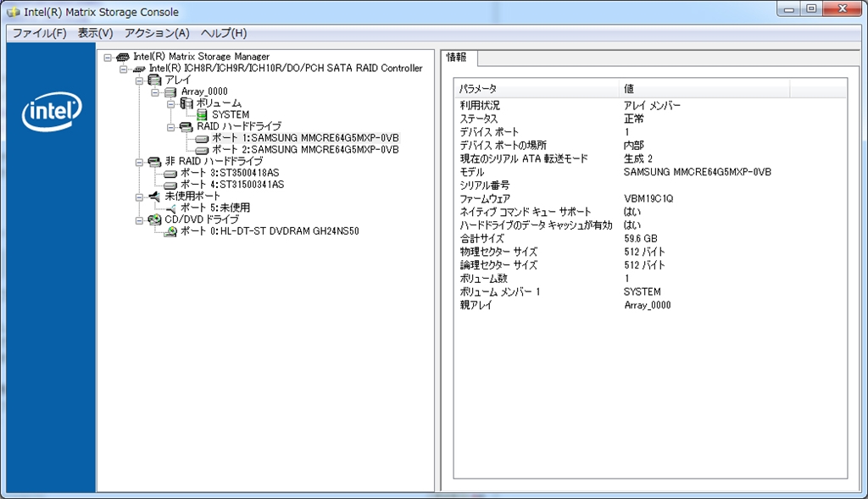Click parent array value Array_0000
This screenshot has width=868, height=499.
pos(647,305)
